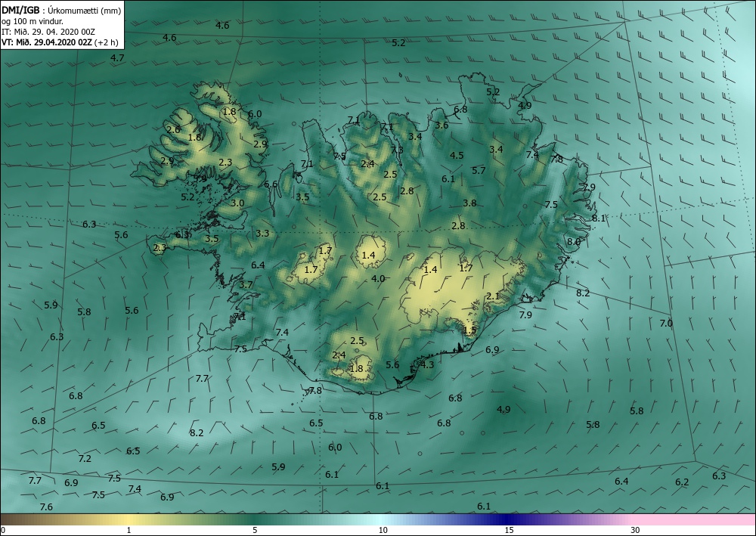The height and width of the screenshot is (536, 756).
Task: Select the 3.7 value on the west coast
Action: click(246, 285)
